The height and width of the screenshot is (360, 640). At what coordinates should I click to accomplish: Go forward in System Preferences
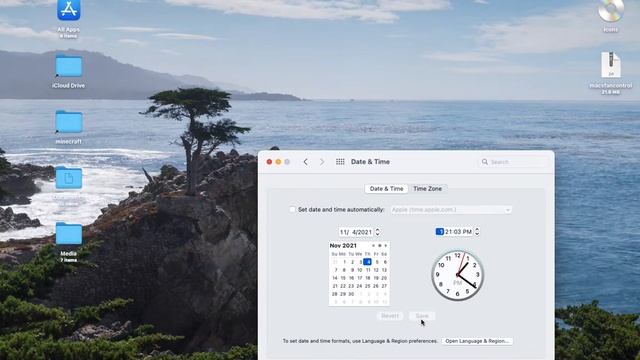(x=322, y=162)
